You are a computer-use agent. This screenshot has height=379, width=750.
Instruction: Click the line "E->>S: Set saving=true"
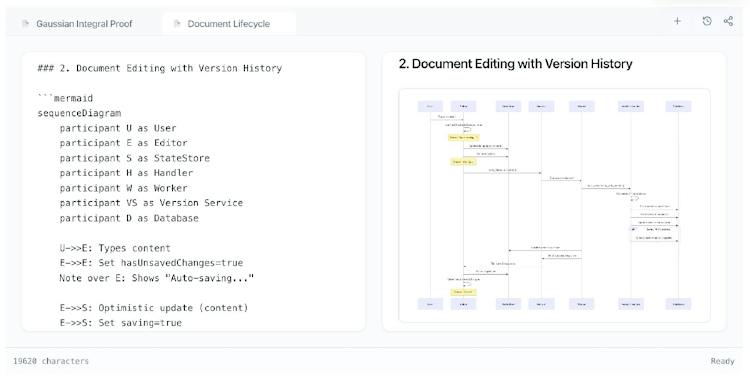pyautogui.click(x=121, y=323)
